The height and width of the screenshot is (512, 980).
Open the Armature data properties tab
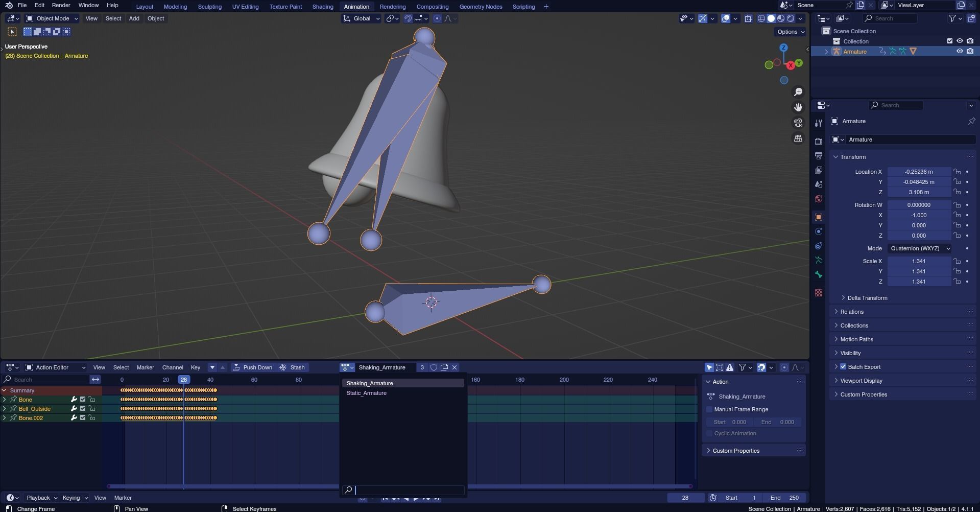click(819, 260)
